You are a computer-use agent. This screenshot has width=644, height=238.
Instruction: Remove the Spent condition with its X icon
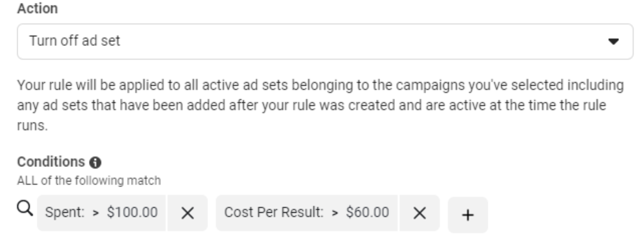(x=188, y=213)
